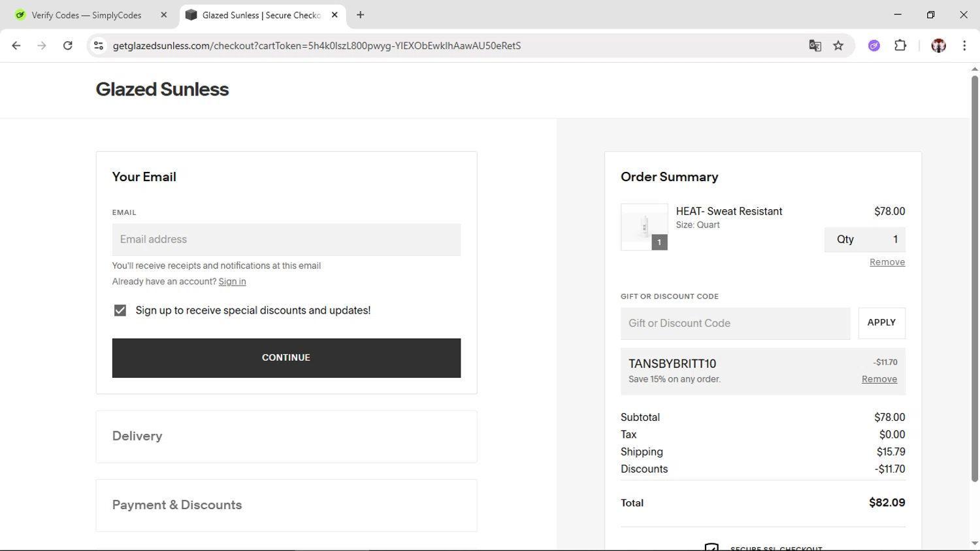Expand the Delivery section

286,437
